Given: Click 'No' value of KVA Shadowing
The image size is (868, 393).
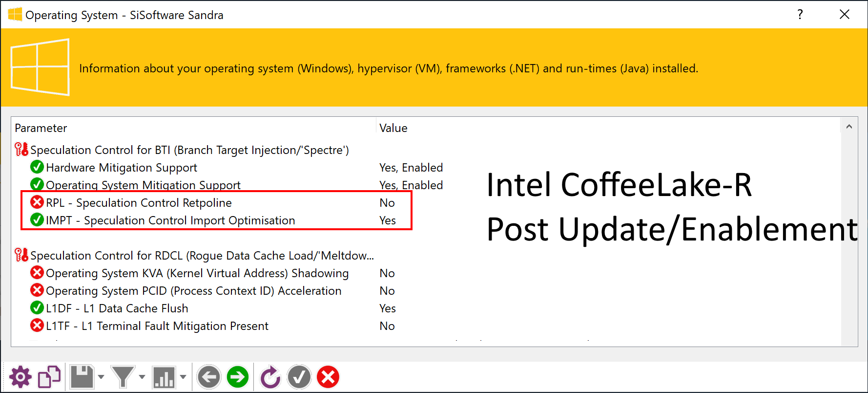Looking at the screenshot, I should 387,273.
